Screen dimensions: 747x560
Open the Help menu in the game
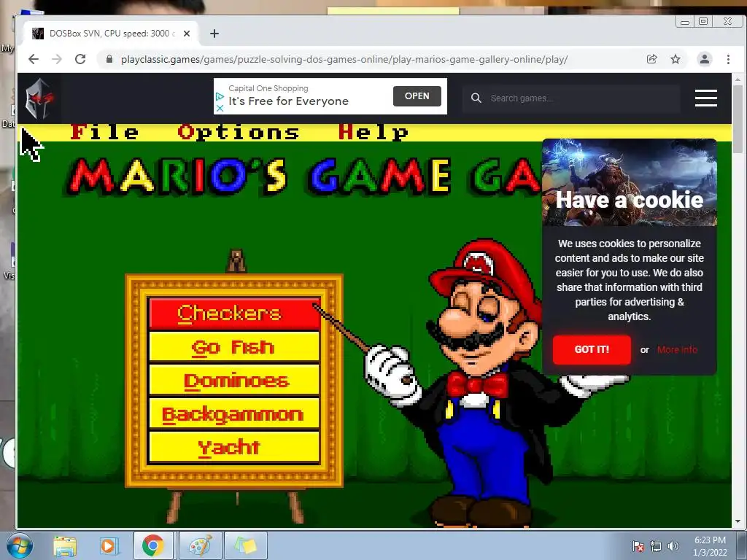(373, 132)
